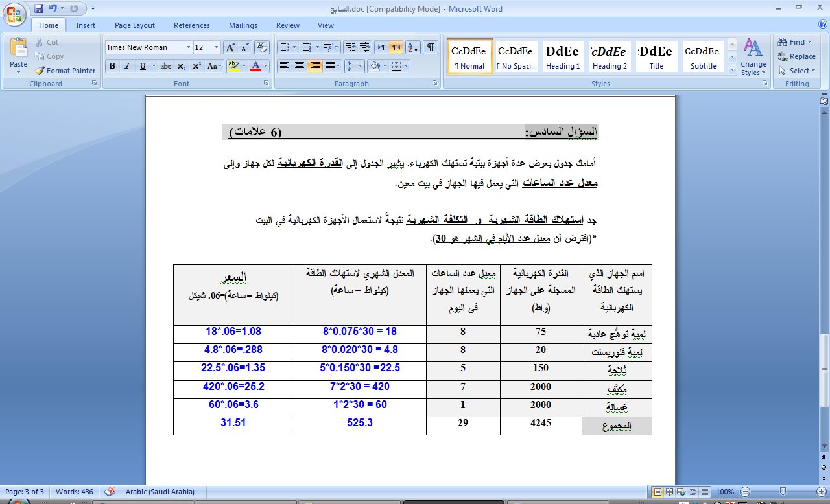
Task: Click the paragraph shading paint bucket
Action: coord(373,66)
